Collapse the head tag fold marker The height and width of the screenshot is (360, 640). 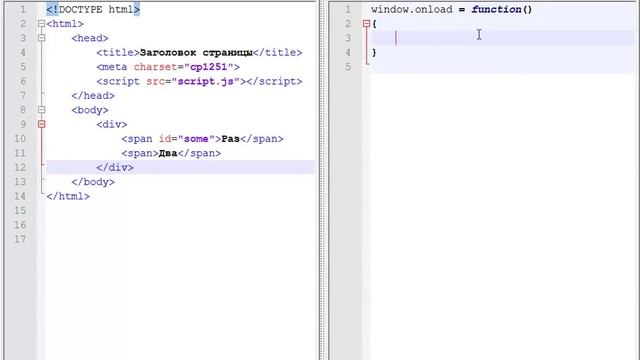pyautogui.click(x=41, y=38)
